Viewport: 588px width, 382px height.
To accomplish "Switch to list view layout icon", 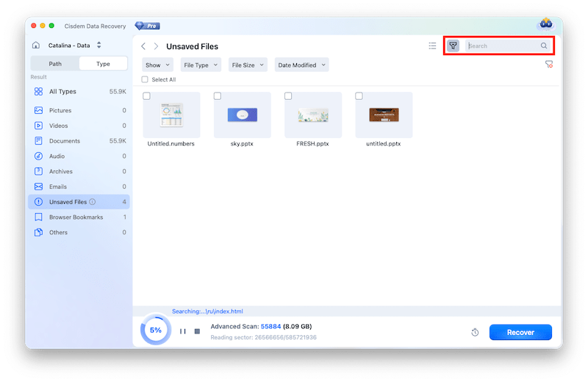I will [x=432, y=46].
